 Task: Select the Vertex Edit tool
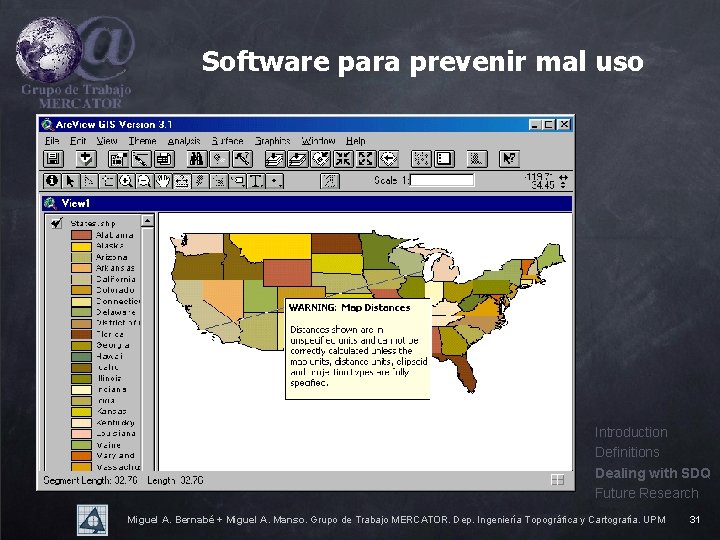pos(89,181)
